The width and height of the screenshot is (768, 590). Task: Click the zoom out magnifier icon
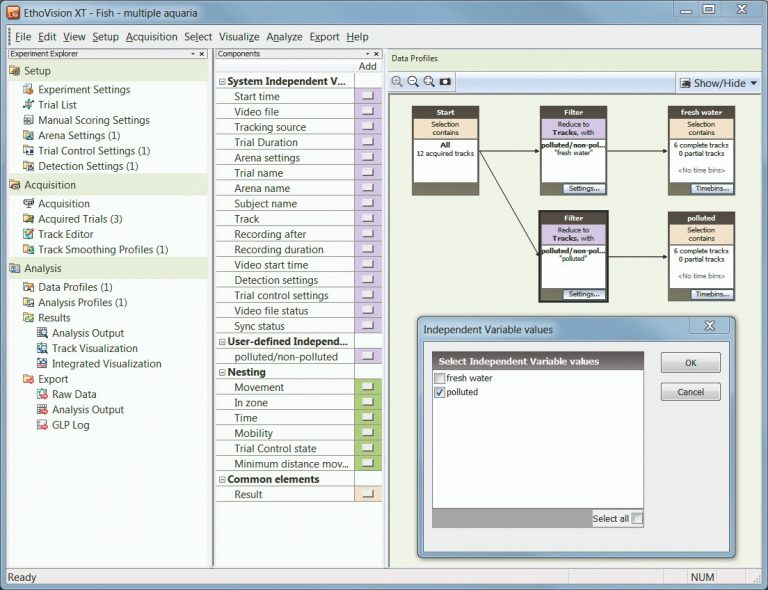pos(413,82)
